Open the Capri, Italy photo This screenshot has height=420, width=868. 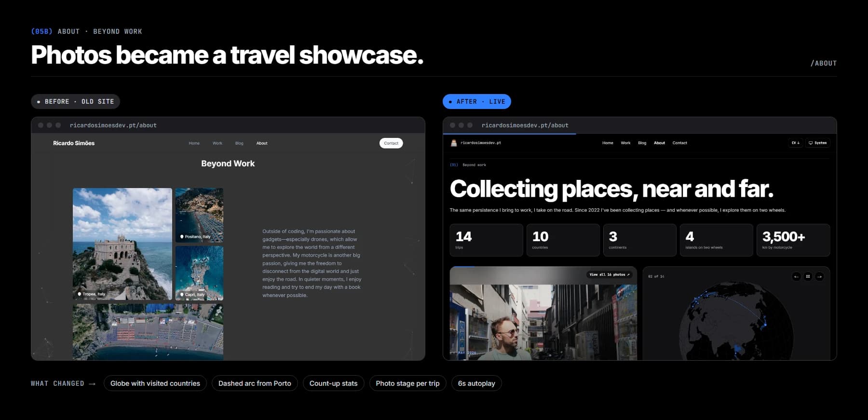199,273
